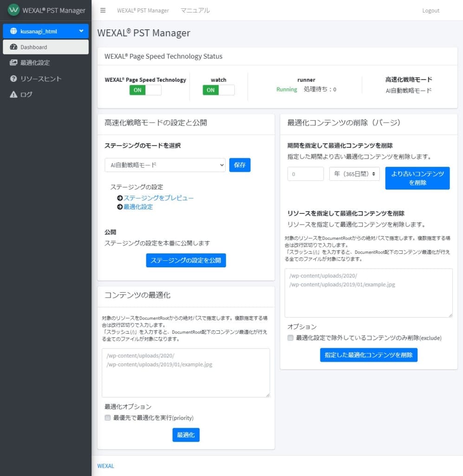Open the 最適化設定 link under staging settings
Viewport: 463px width, 476px height.
pos(138,207)
